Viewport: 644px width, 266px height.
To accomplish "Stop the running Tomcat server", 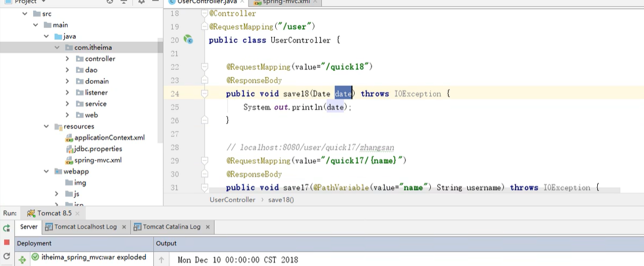I will 7,243.
